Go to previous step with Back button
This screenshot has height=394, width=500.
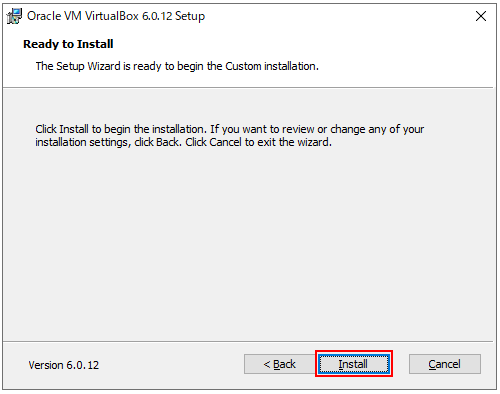pos(280,364)
